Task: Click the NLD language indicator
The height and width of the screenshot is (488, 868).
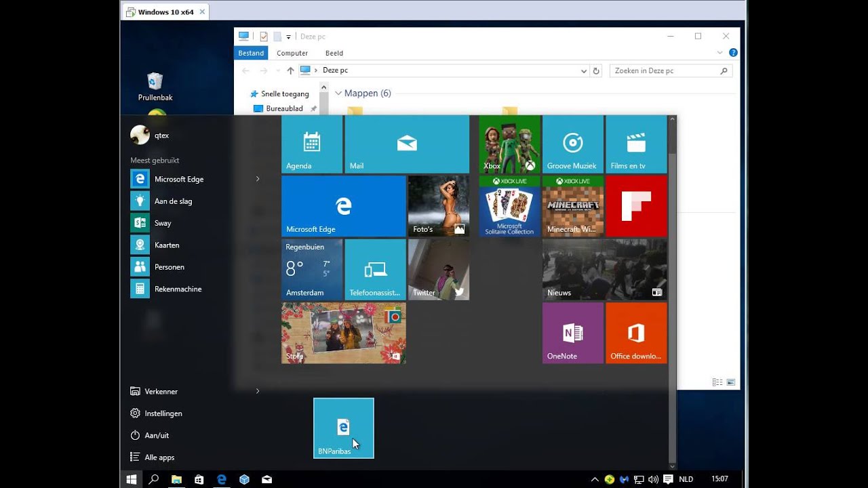Action: pos(686,479)
